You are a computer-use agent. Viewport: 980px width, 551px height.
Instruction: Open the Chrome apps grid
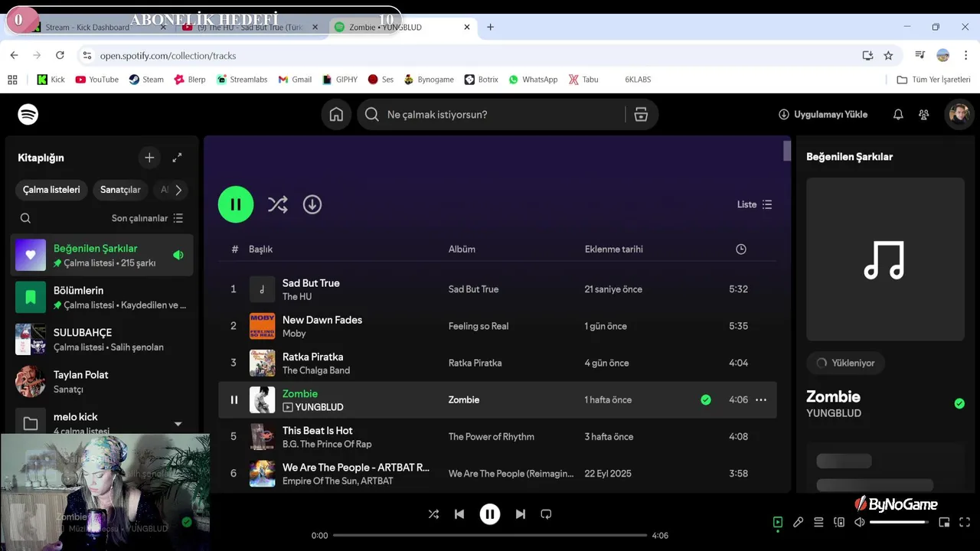point(12,80)
